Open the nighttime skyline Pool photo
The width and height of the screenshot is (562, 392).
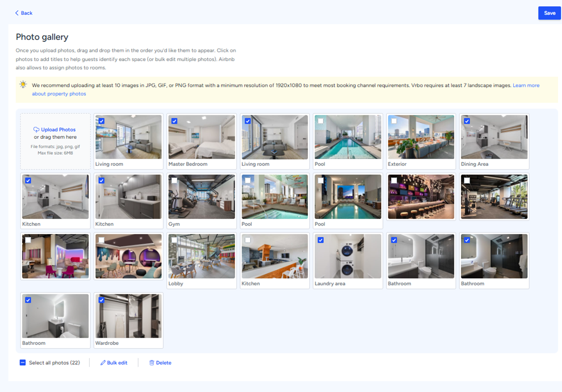(348, 197)
